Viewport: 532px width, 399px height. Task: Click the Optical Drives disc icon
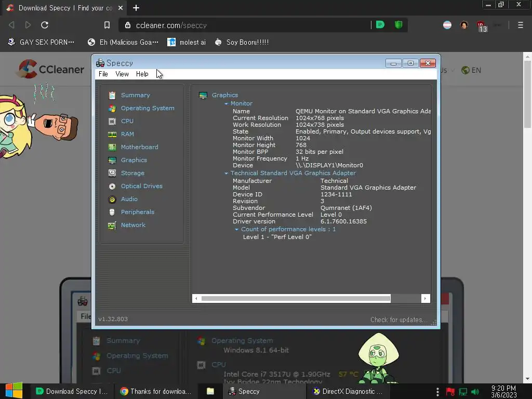click(112, 187)
